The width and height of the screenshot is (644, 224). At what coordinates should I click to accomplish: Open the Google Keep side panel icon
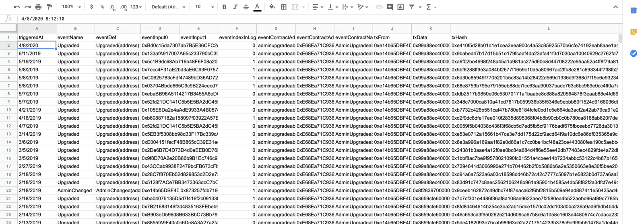(634, 32)
